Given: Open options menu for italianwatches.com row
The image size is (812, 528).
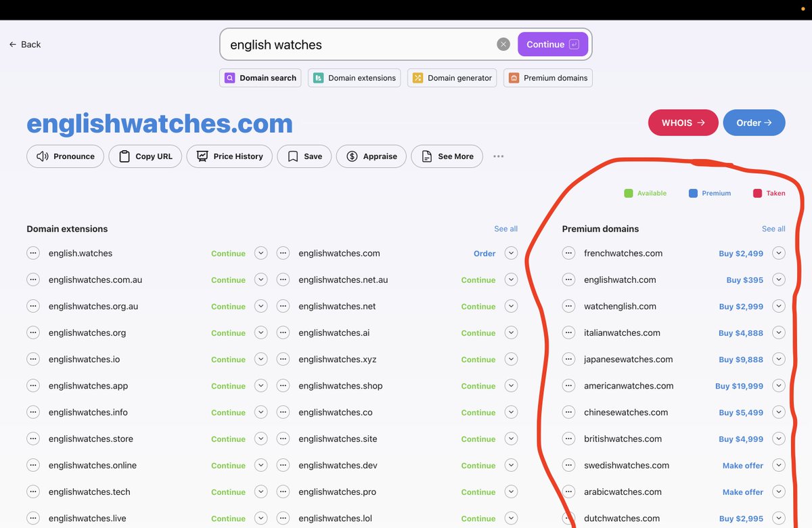Looking at the screenshot, I should pyautogui.click(x=568, y=332).
